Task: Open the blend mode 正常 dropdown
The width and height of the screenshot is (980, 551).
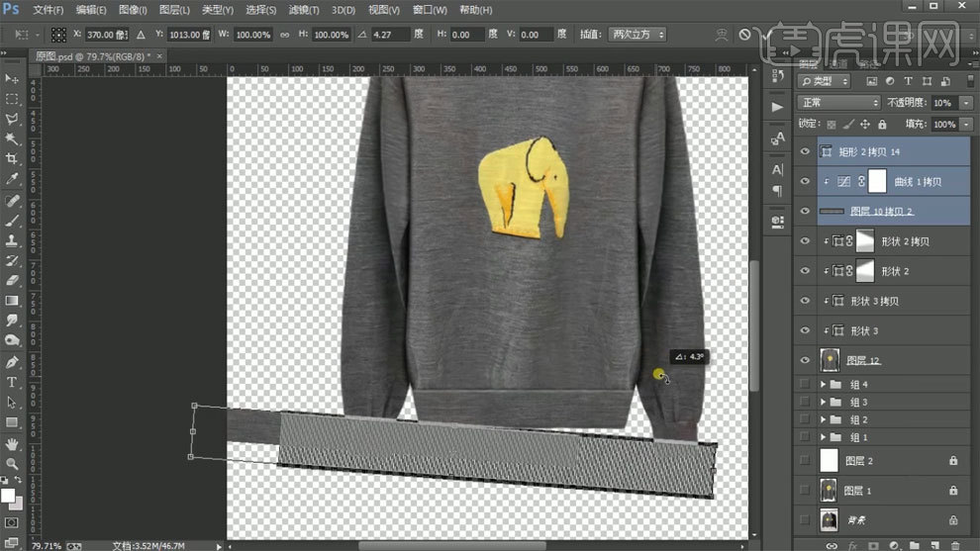Action: pyautogui.click(x=838, y=102)
